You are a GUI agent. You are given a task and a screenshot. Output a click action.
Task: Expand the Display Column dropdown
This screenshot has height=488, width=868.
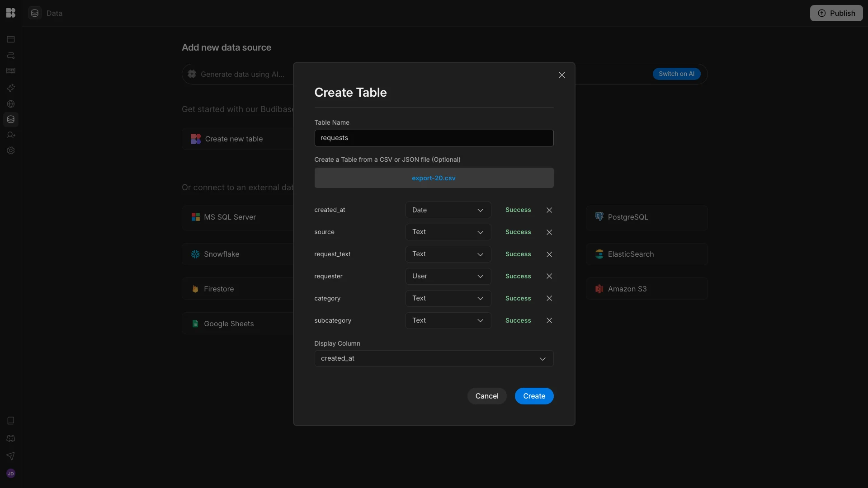pos(434,359)
